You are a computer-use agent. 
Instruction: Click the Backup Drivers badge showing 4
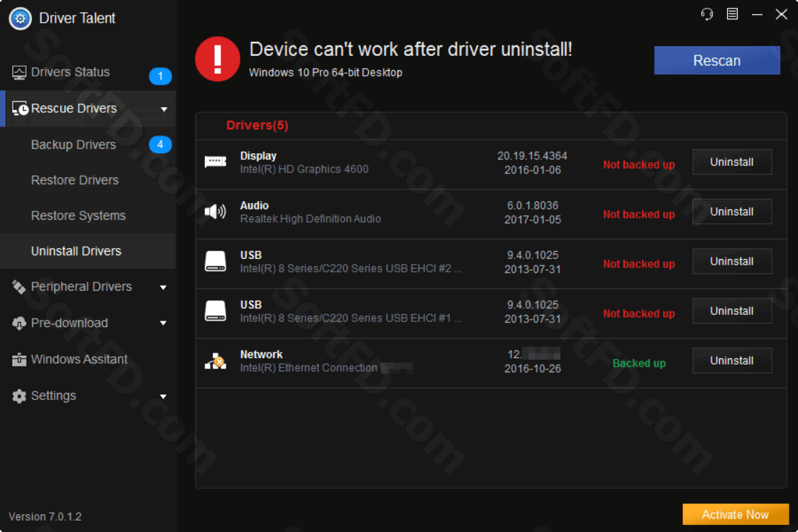160,145
